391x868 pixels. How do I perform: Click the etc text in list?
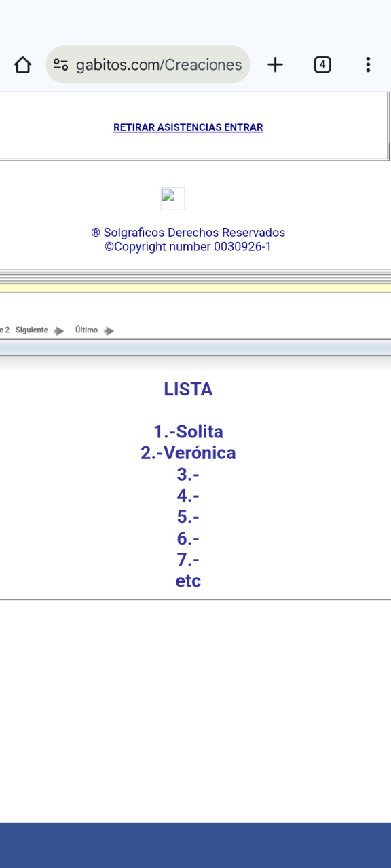(x=188, y=581)
